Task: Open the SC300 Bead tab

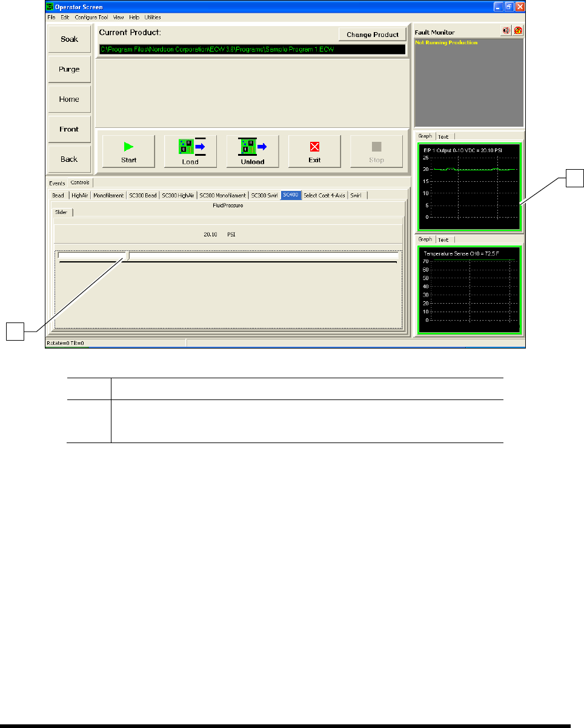Action: coord(143,195)
